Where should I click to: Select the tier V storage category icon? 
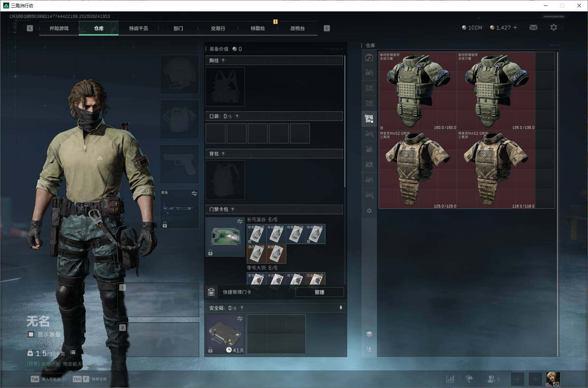[x=369, y=88]
